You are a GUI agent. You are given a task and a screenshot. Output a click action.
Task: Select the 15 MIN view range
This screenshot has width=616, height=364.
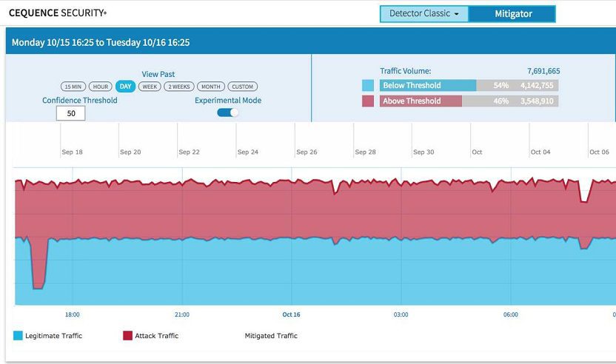click(72, 87)
